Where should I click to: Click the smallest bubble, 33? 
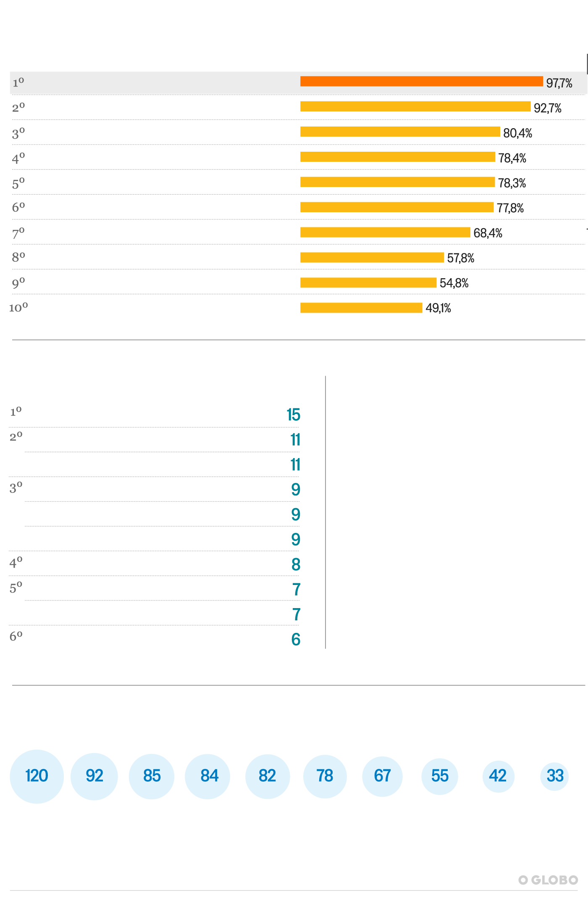[x=555, y=776]
